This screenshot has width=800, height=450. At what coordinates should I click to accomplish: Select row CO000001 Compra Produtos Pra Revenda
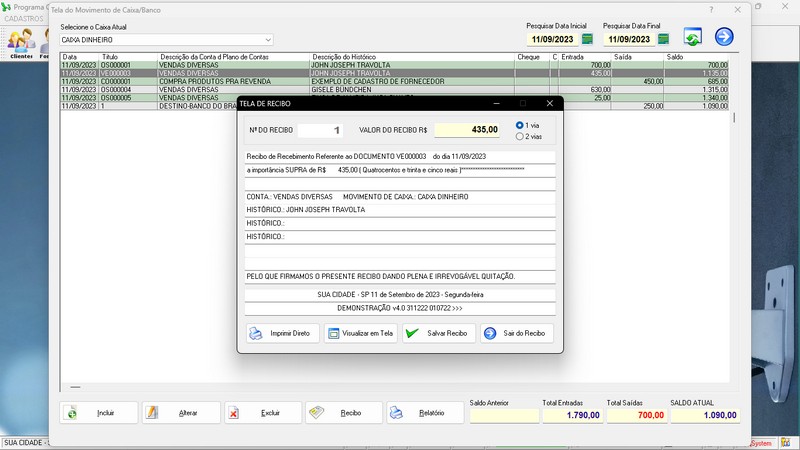(x=394, y=82)
